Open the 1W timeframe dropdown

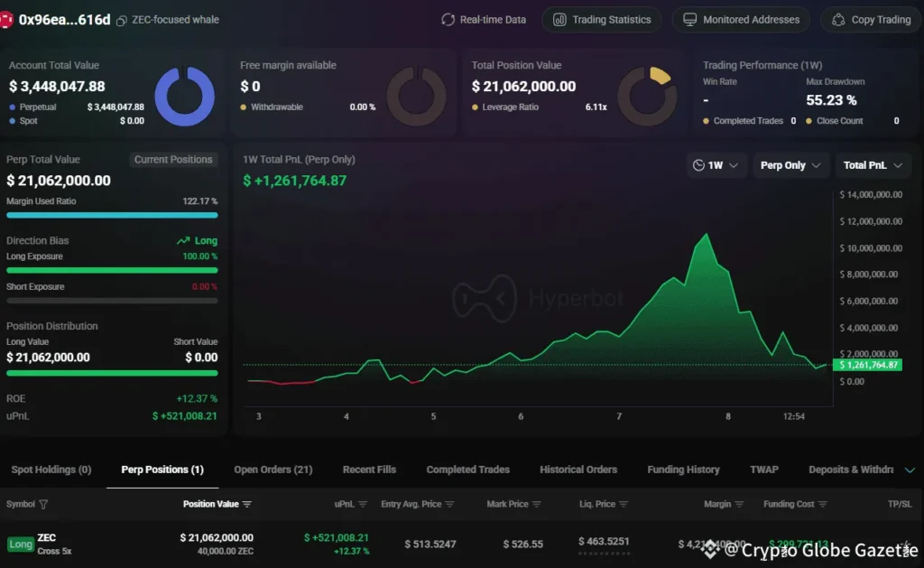pyautogui.click(x=716, y=165)
